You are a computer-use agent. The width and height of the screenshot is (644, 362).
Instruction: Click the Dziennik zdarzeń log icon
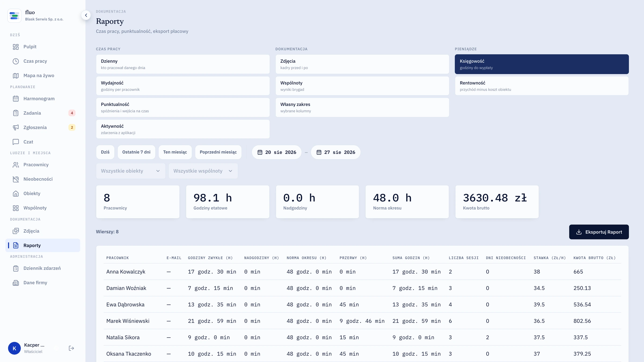[x=16, y=269]
